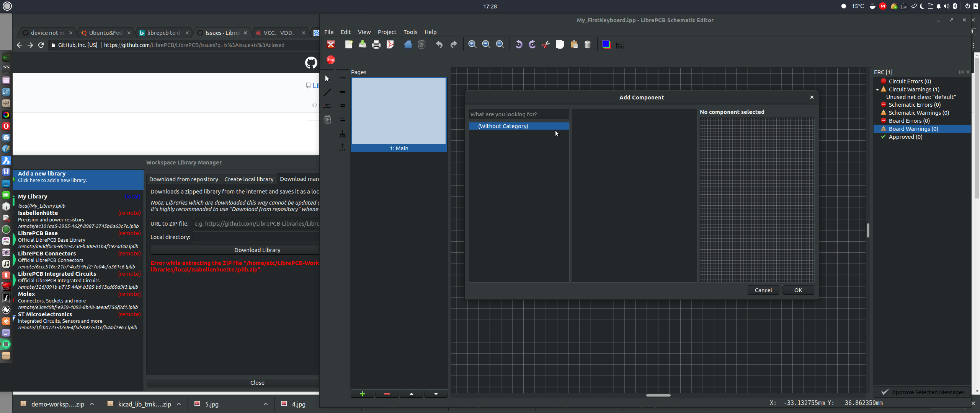Open the Tools menu

click(x=410, y=32)
